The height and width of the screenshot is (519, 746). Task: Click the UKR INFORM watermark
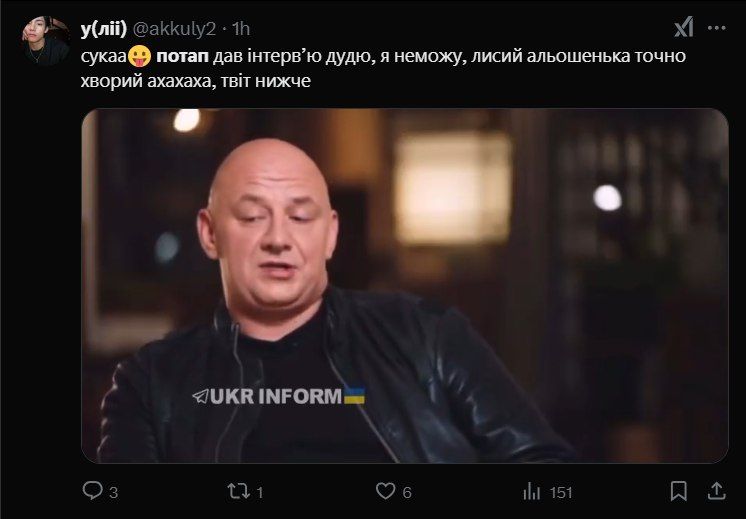point(279,396)
